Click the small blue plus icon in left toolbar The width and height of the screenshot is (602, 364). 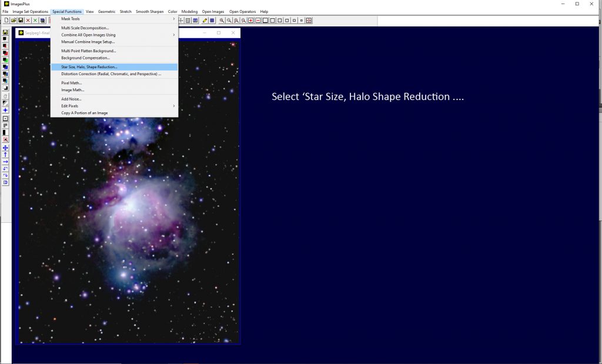[x=5, y=110]
